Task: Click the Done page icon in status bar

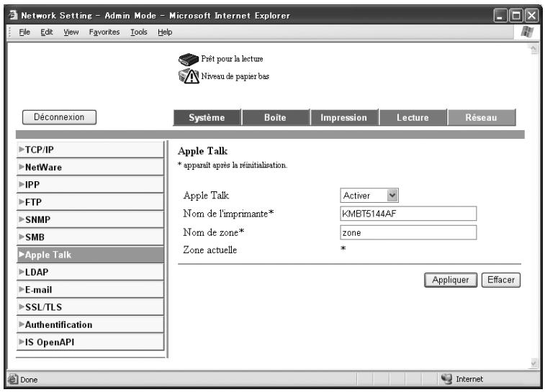Action: 13,379
